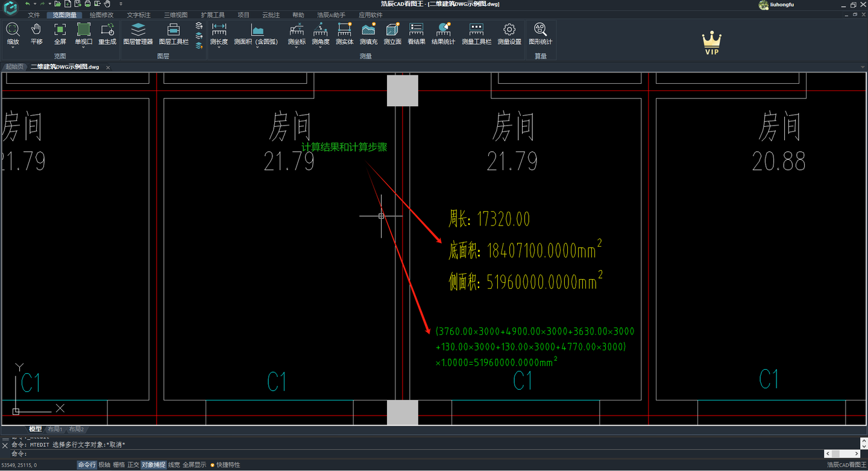Open the 文件 menu
The image size is (868, 471).
point(34,14)
